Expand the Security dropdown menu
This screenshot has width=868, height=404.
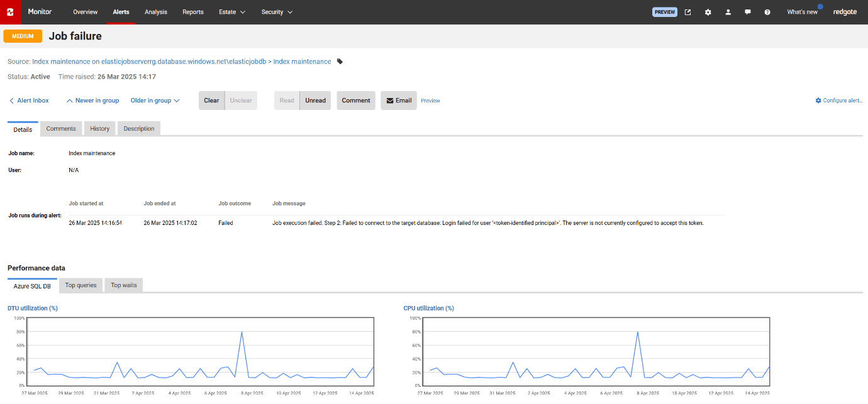coord(277,12)
